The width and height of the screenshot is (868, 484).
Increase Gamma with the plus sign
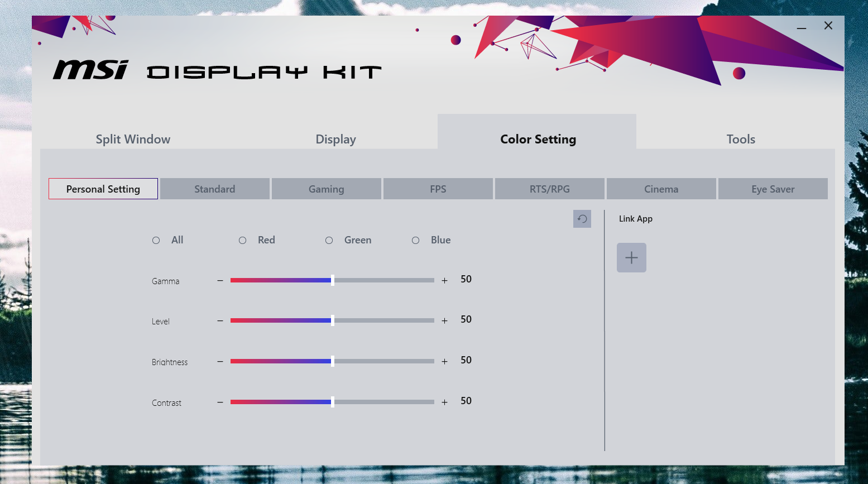tap(444, 280)
